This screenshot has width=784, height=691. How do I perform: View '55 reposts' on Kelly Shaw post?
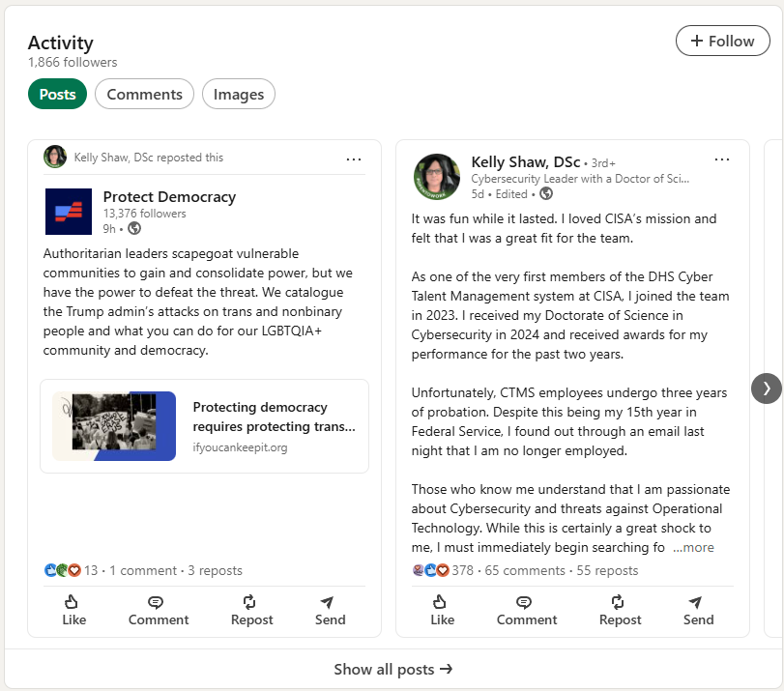[x=607, y=570]
